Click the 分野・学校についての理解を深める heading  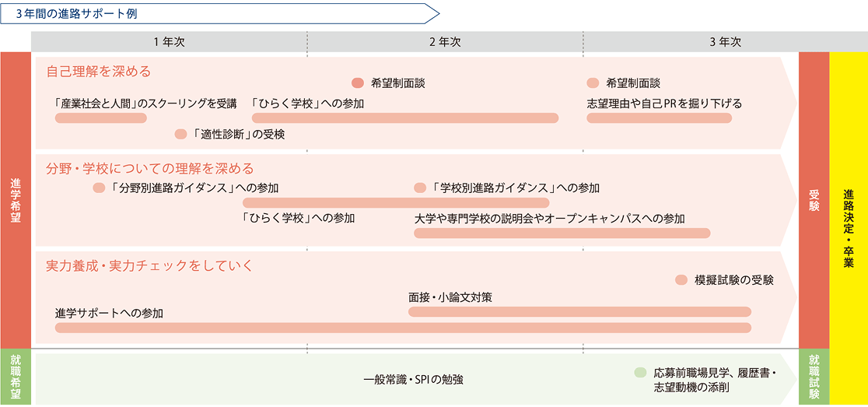coord(149,167)
